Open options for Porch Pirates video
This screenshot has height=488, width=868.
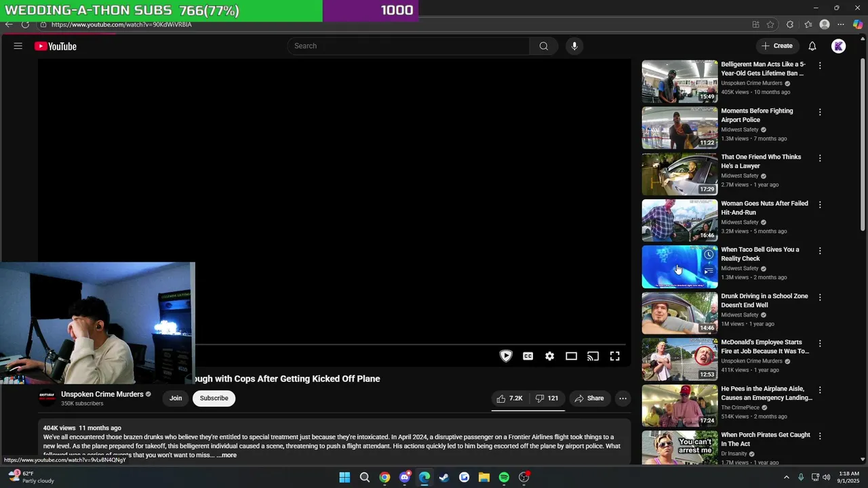click(x=820, y=436)
